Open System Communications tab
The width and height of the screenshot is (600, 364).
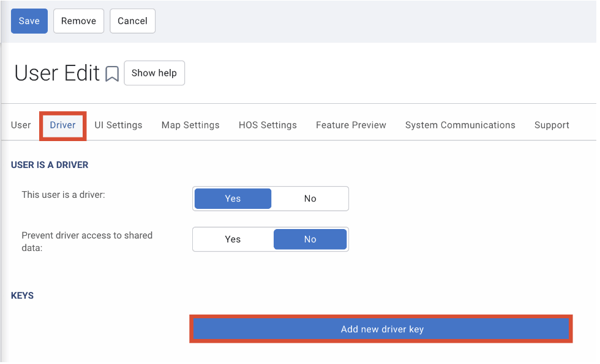pos(460,125)
